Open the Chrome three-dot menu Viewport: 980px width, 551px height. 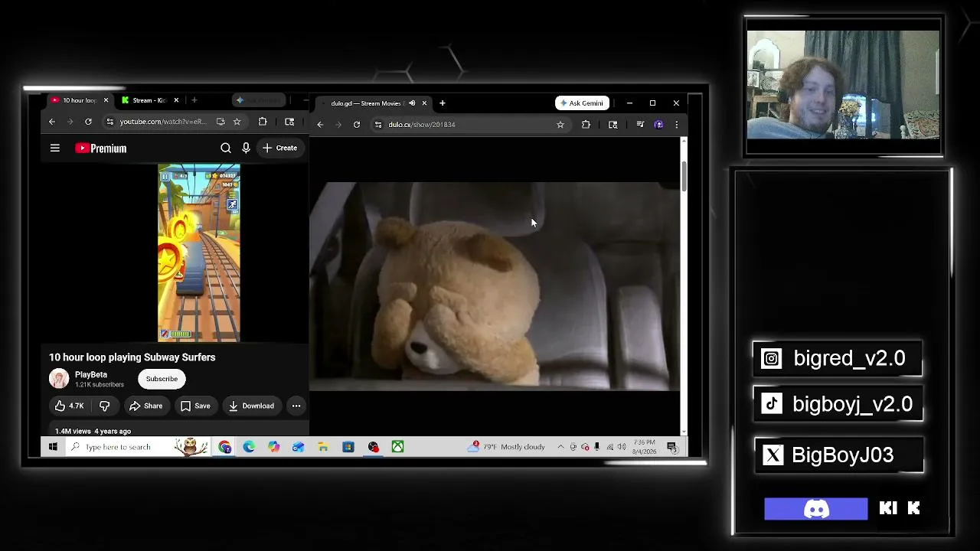coord(676,125)
